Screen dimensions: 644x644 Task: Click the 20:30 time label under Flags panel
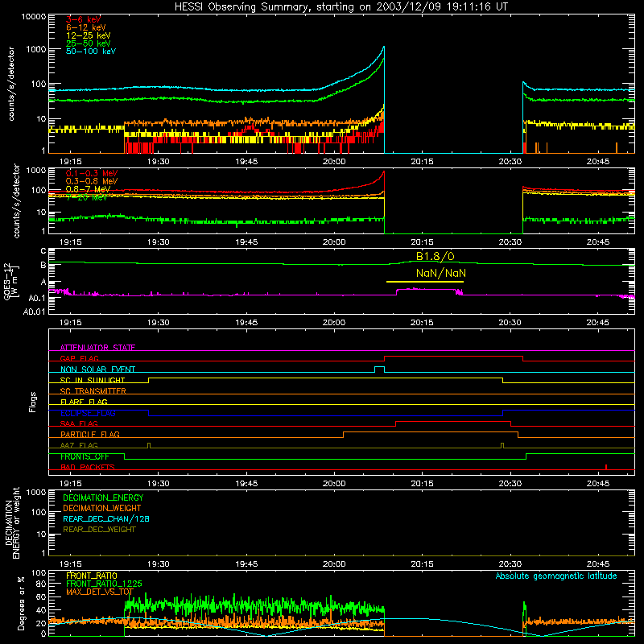point(510,484)
